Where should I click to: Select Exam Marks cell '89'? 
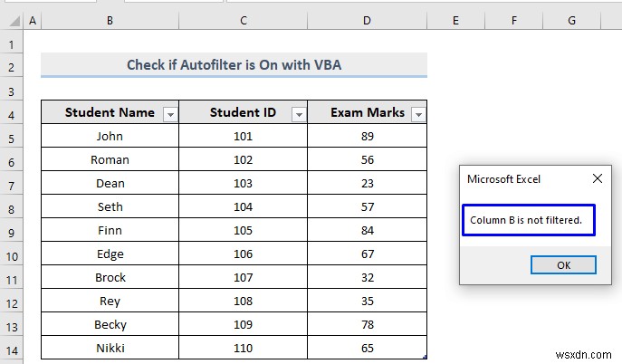tap(367, 136)
